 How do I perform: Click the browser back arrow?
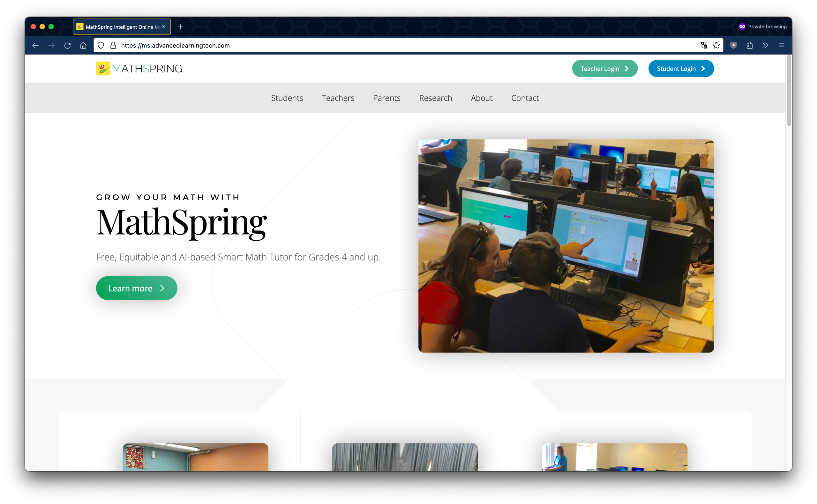35,45
